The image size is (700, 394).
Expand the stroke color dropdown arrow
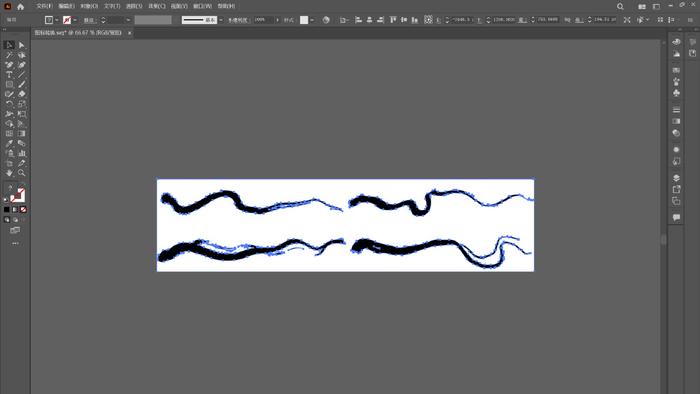pyautogui.click(x=75, y=20)
